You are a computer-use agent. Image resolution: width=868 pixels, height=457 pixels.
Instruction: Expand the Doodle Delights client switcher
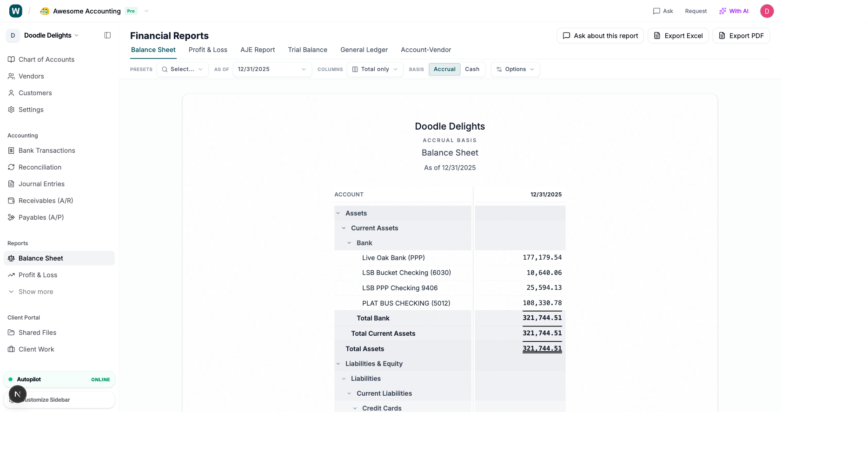51,35
